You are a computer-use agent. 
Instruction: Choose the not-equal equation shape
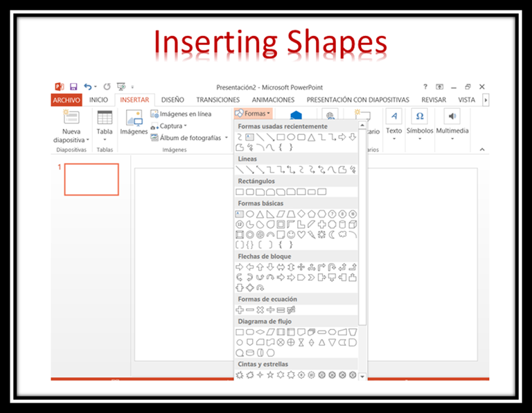pos(291,310)
